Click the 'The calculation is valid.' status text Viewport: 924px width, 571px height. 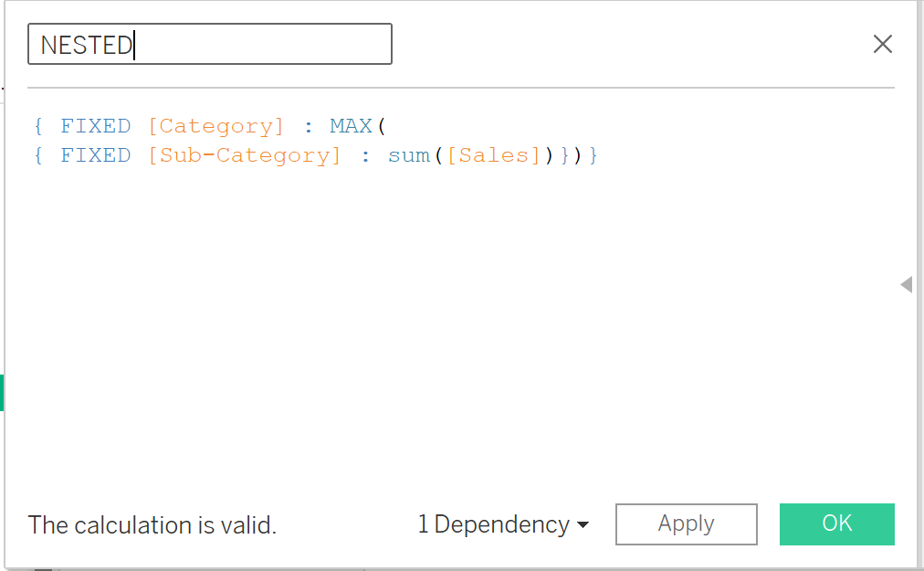coord(152,525)
